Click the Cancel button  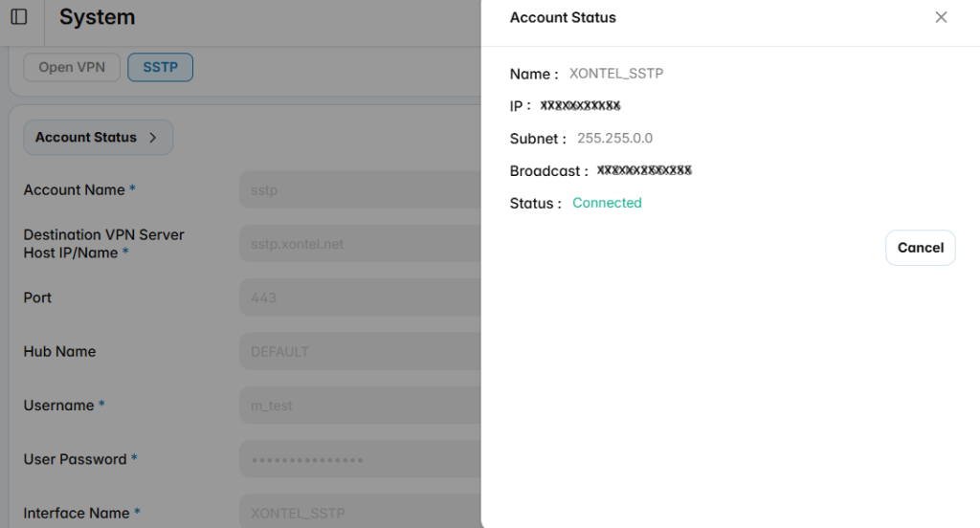(x=920, y=248)
